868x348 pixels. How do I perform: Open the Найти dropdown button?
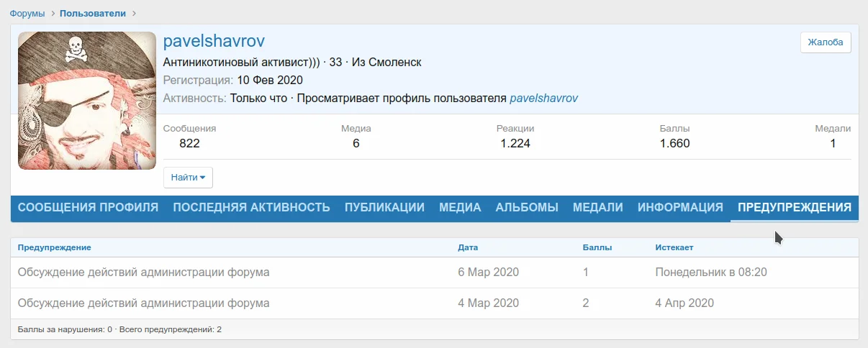[x=188, y=177]
